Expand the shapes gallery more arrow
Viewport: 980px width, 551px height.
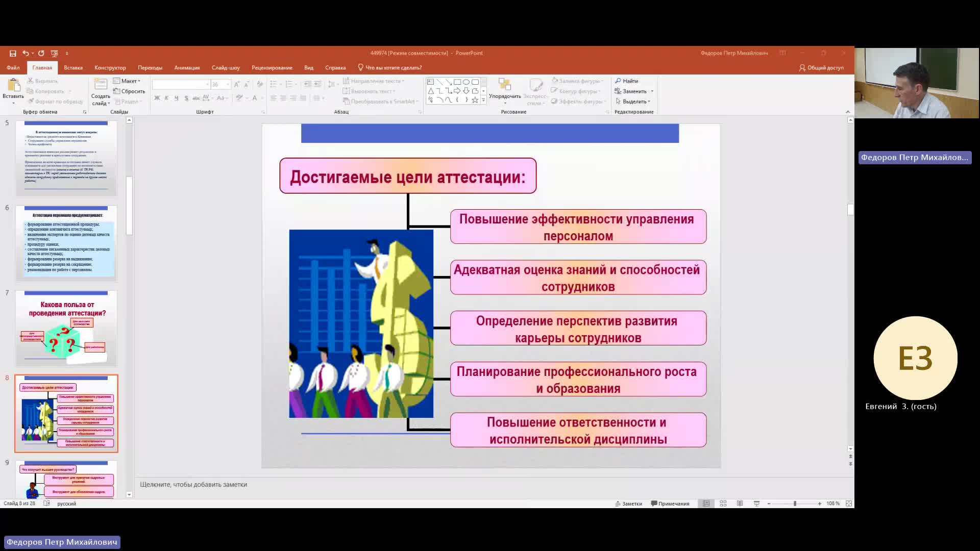click(483, 101)
